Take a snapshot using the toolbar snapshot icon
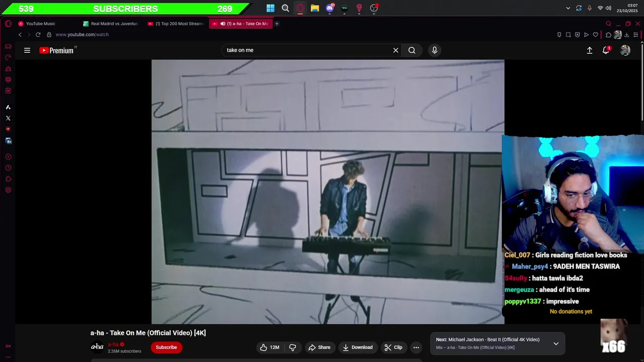This screenshot has width=644, height=362. [568, 35]
